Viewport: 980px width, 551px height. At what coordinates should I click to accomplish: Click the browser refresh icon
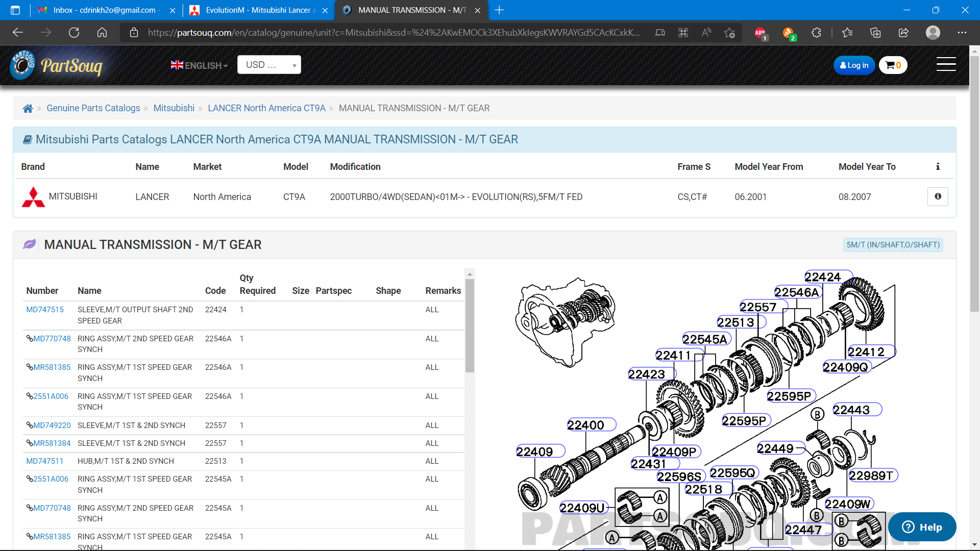tap(74, 33)
